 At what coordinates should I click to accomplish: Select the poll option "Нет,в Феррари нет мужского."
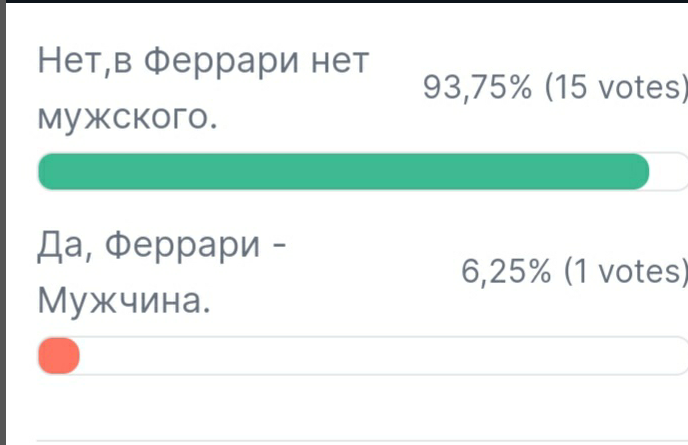point(203,89)
